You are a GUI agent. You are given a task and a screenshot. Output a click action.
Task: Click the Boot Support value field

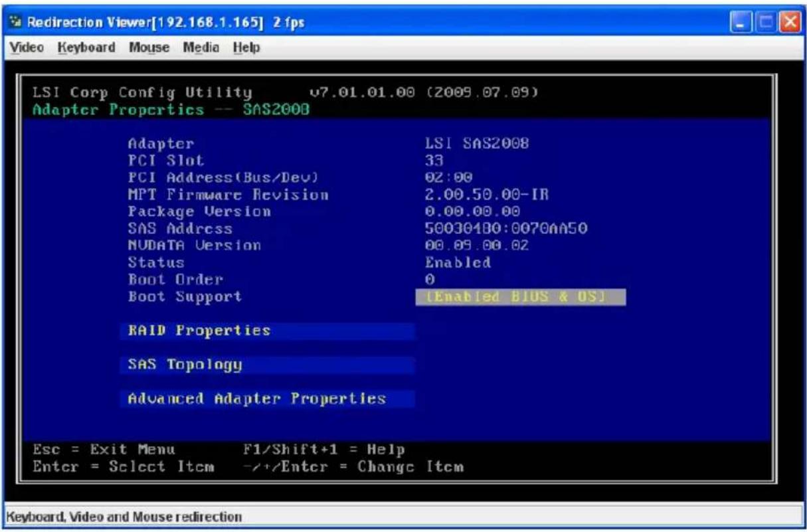pos(521,297)
